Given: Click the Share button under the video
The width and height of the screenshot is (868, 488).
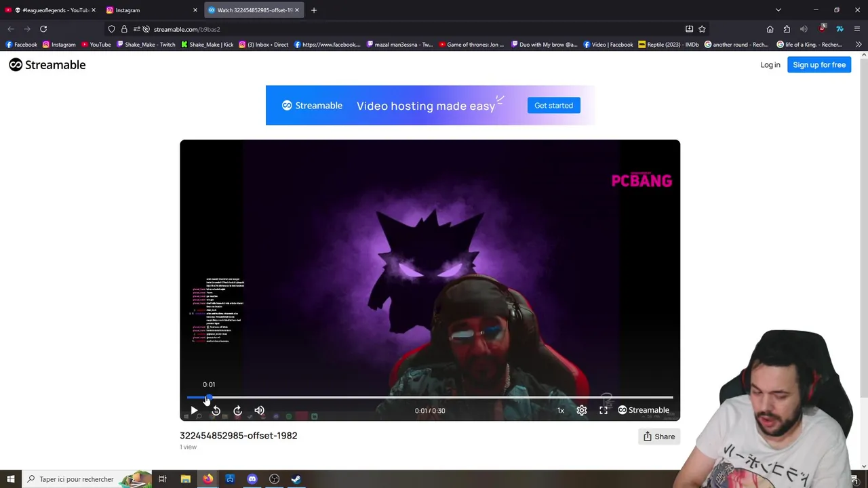Looking at the screenshot, I should (x=658, y=436).
